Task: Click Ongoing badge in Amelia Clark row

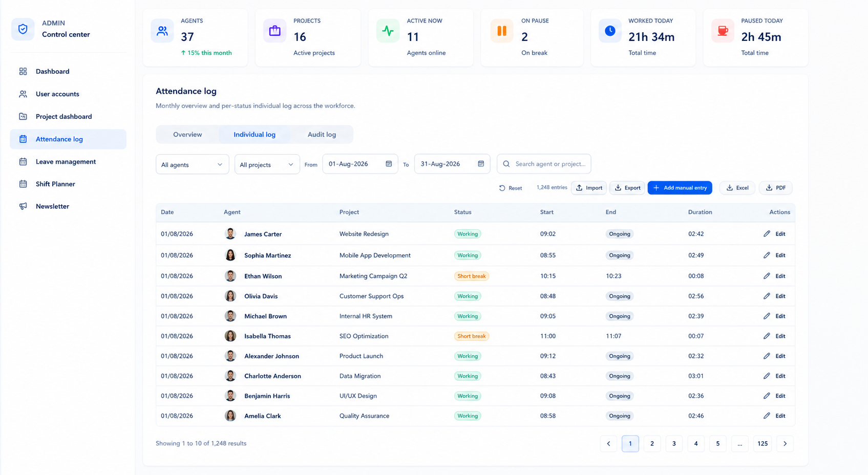Action: click(x=620, y=416)
